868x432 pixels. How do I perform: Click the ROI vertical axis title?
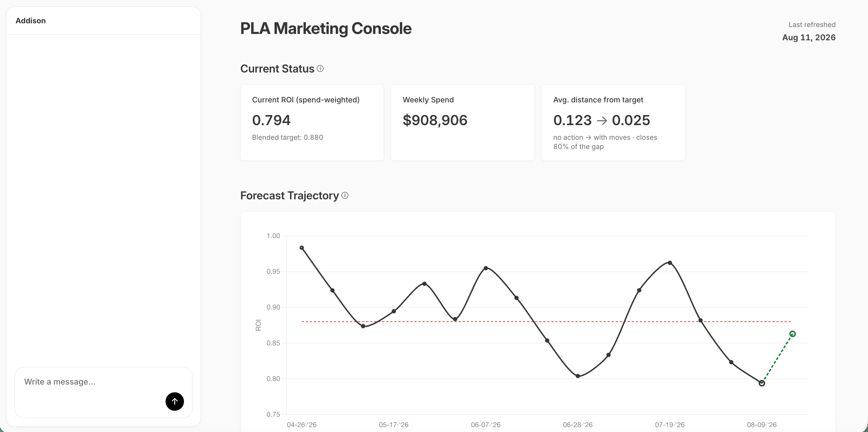click(258, 325)
